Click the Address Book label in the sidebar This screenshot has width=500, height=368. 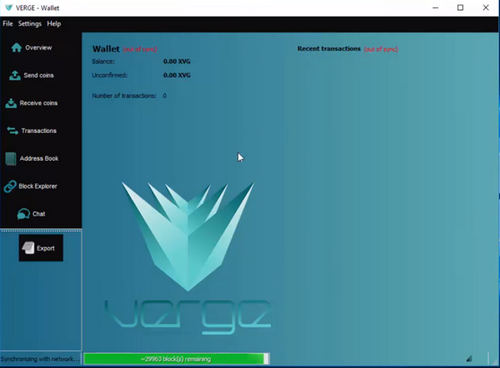[39, 158]
